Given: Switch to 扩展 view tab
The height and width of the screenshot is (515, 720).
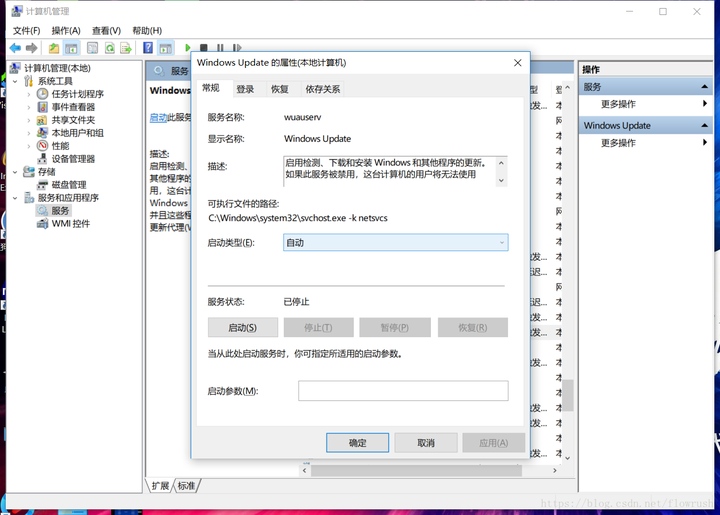Looking at the screenshot, I should (x=160, y=486).
